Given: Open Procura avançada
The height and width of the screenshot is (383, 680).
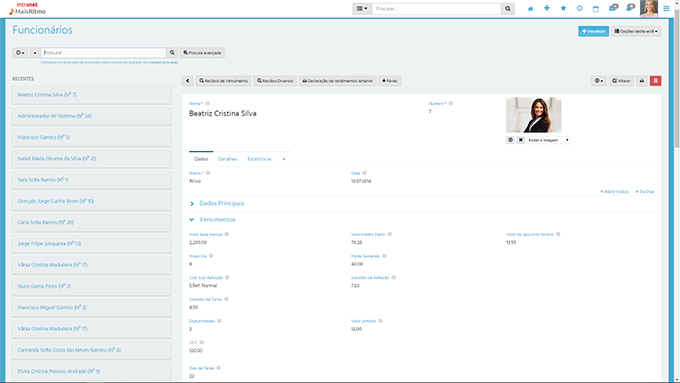Looking at the screenshot, I should point(203,53).
